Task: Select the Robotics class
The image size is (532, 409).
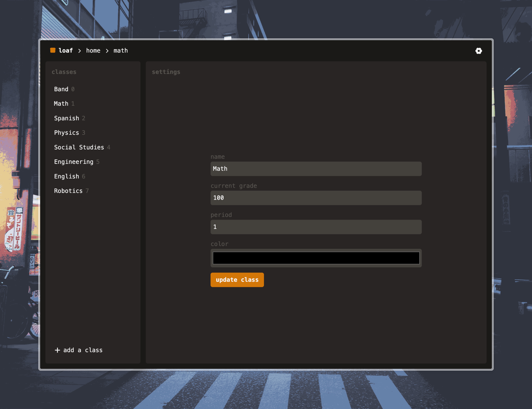Action: click(x=68, y=191)
